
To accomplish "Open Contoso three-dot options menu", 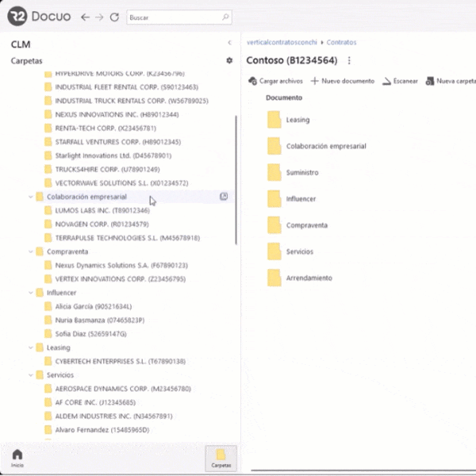I will (x=349, y=60).
